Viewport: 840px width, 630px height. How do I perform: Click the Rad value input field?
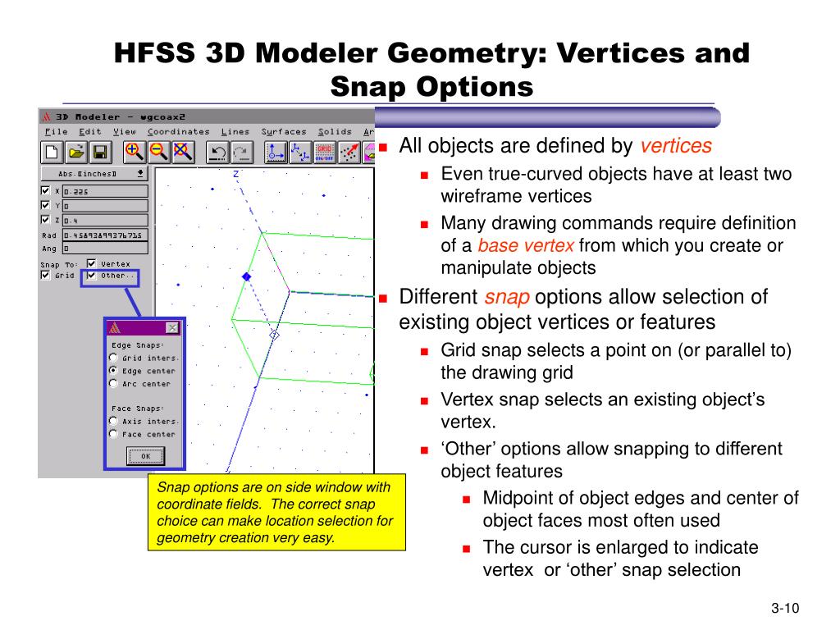pyautogui.click(x=106, y=235)
